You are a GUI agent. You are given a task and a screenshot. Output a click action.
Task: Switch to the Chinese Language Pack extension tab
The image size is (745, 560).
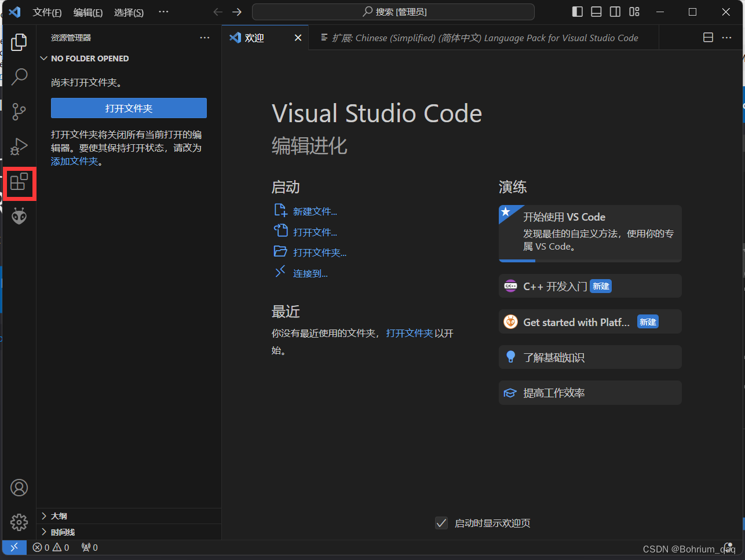484,38
